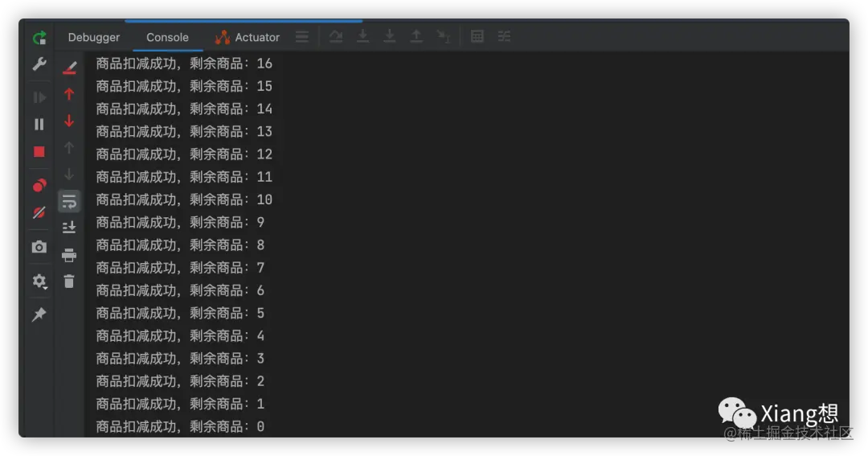The width and height of the screenshot is (868, 456).
Task: Toggle the Pin Tab icon
Action: tap(39, 314)
